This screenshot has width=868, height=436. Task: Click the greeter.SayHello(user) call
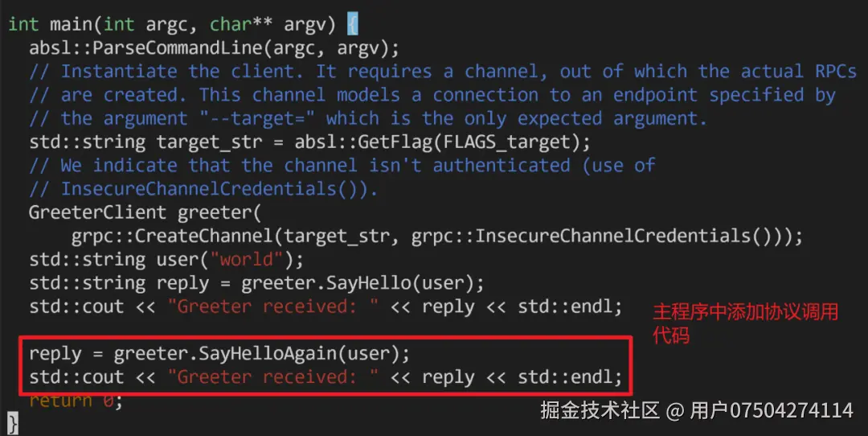click(x=362, y=283)
